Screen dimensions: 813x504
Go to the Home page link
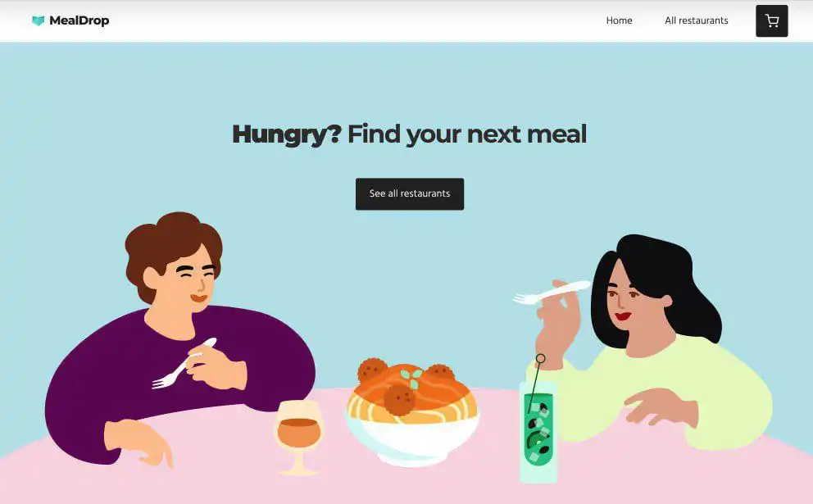(x=619, y=20)
